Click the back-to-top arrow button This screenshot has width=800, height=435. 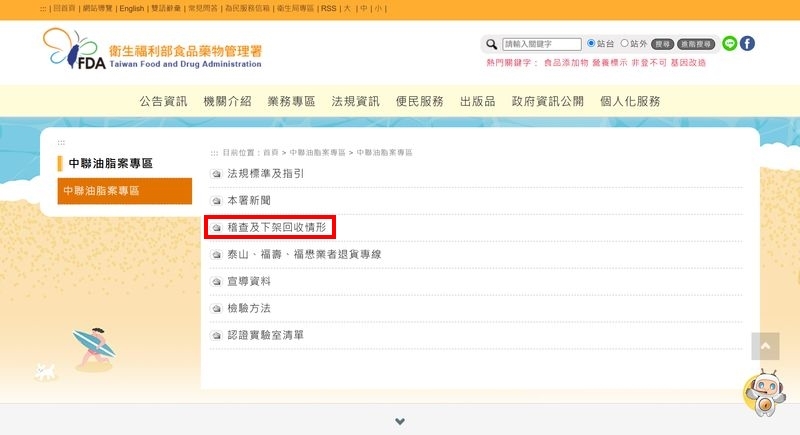[765, 346]
